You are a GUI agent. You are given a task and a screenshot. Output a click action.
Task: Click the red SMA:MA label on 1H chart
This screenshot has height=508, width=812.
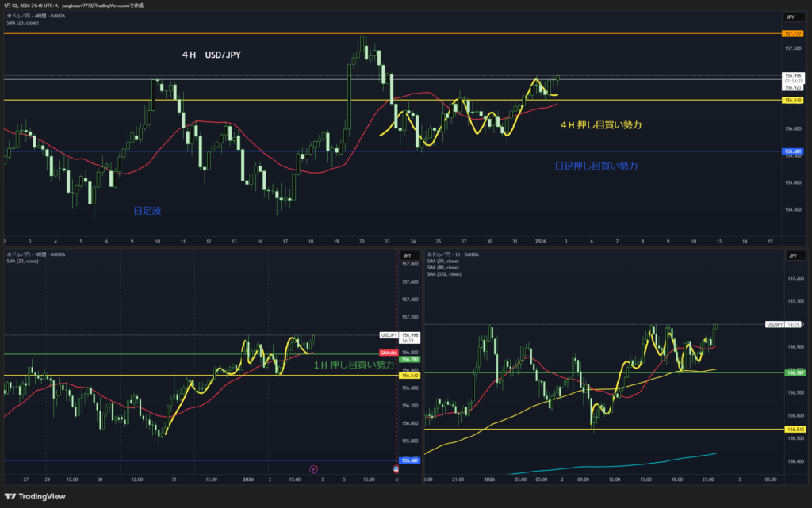[x=389, y=352]
